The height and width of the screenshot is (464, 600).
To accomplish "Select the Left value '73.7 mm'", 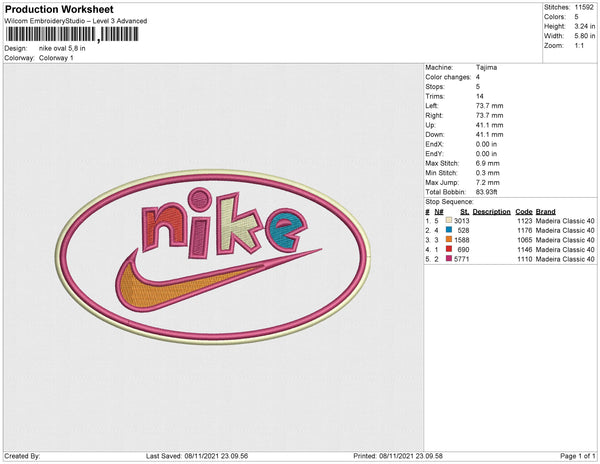I will [489, 106].
